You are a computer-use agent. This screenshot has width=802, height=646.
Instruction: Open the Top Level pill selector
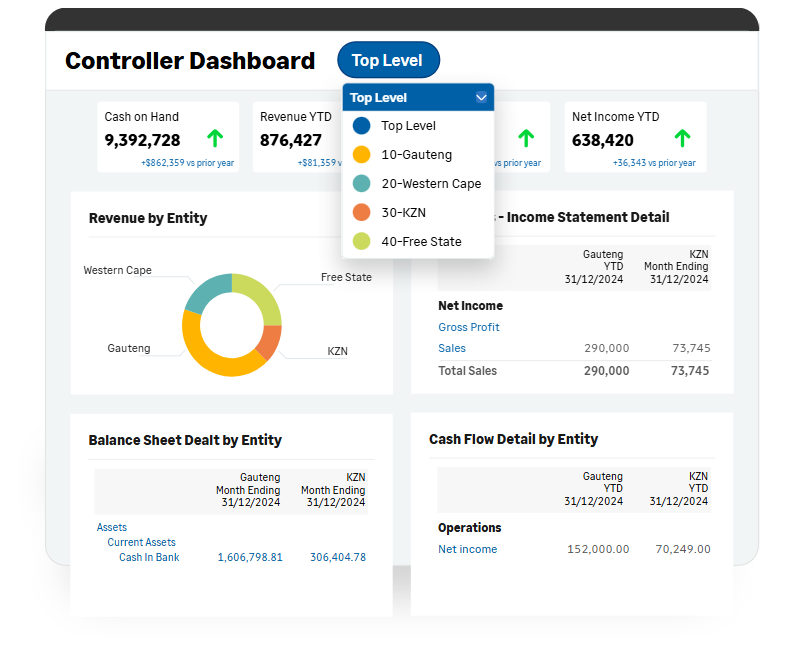click(x=388, y=60)
